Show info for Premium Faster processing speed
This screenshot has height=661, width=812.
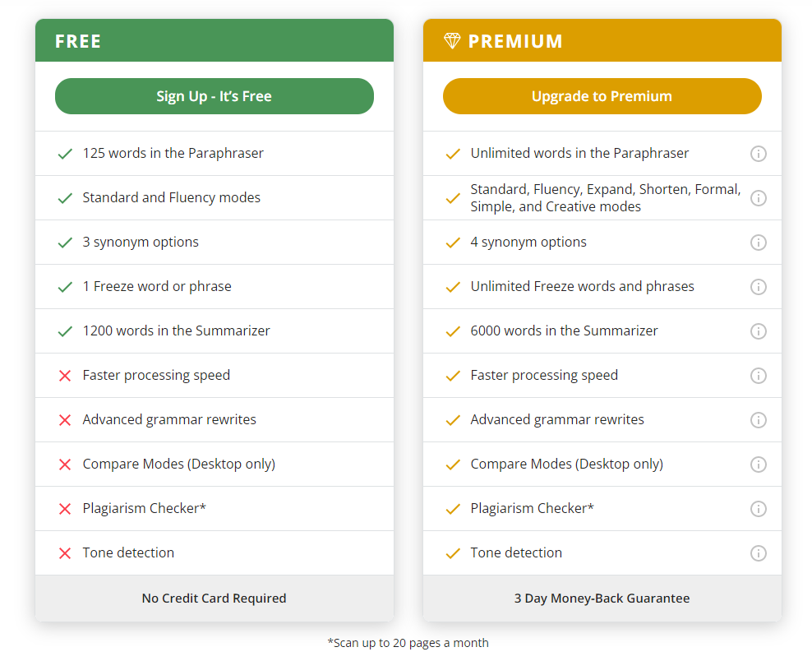(x=758, y=376)
